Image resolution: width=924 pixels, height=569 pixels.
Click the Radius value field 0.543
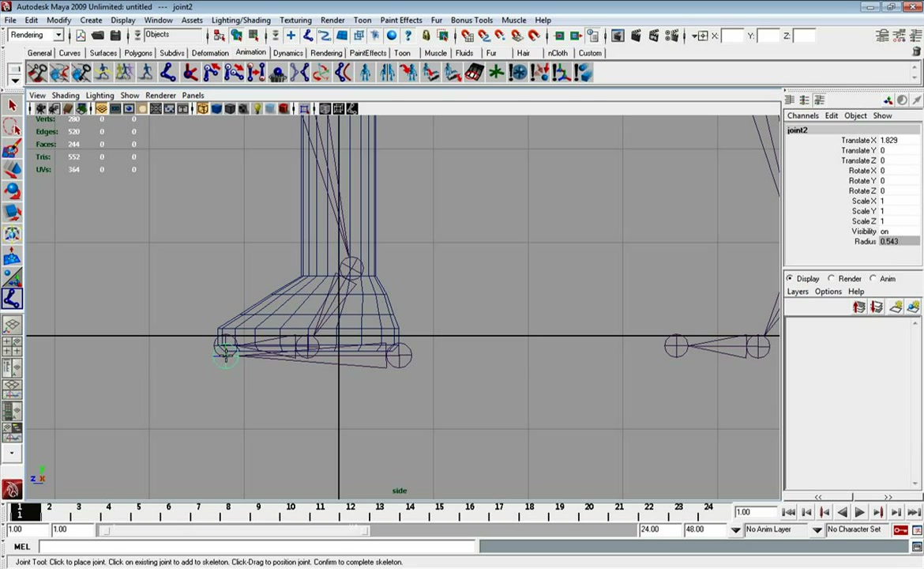899,241
